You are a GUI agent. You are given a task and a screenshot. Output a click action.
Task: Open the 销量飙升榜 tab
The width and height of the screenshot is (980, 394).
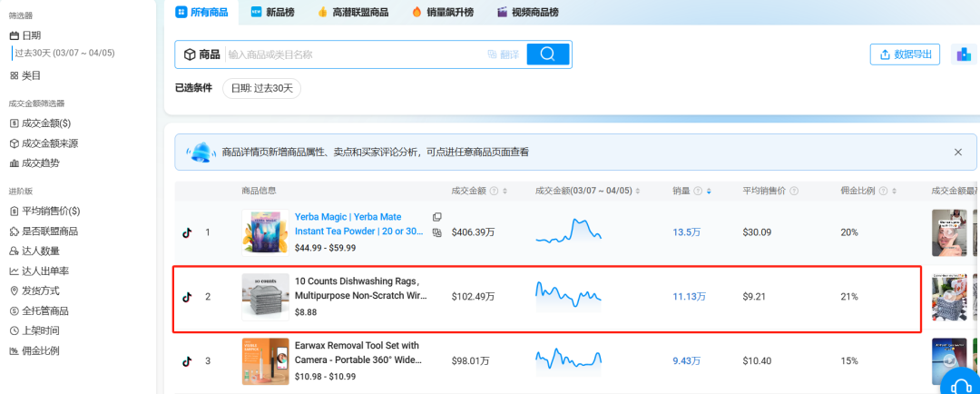pos(461,12)
